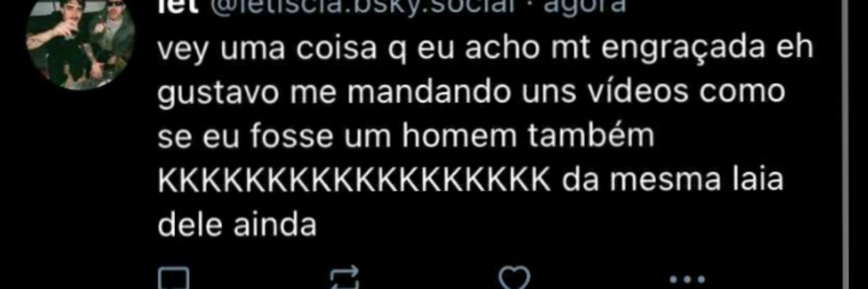
Task: Like the post with the heart icon
Action: click(514, 278)
